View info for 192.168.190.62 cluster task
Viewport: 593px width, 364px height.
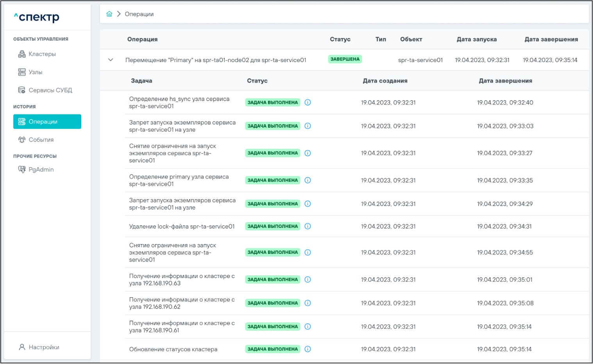308,303
